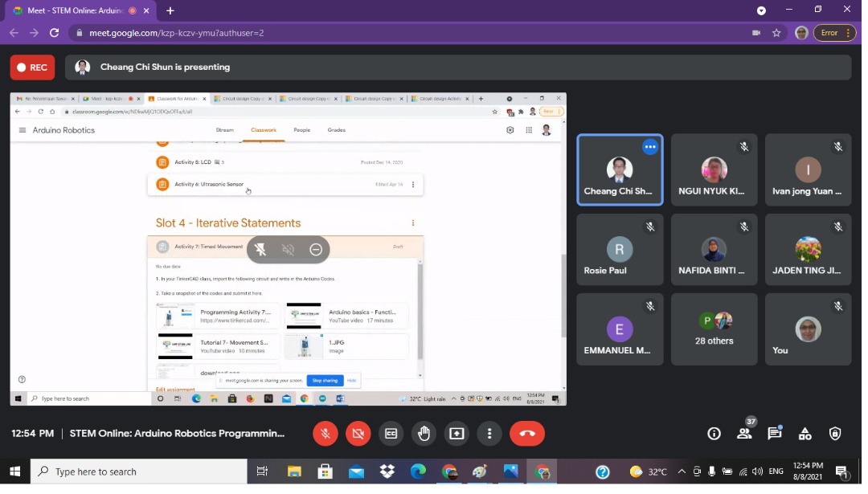
Task: Open options on Cheang Chi Shun tile
Action: (650, 147)
